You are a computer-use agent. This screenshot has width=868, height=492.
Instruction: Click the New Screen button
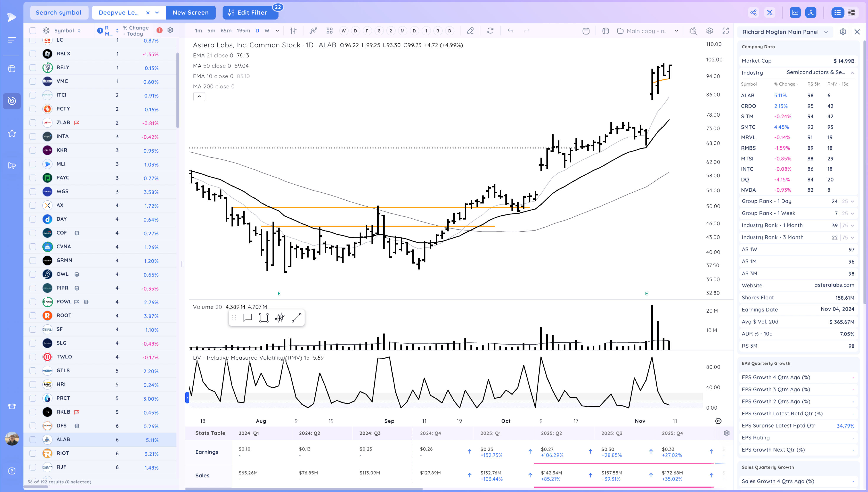coord(190,13)
